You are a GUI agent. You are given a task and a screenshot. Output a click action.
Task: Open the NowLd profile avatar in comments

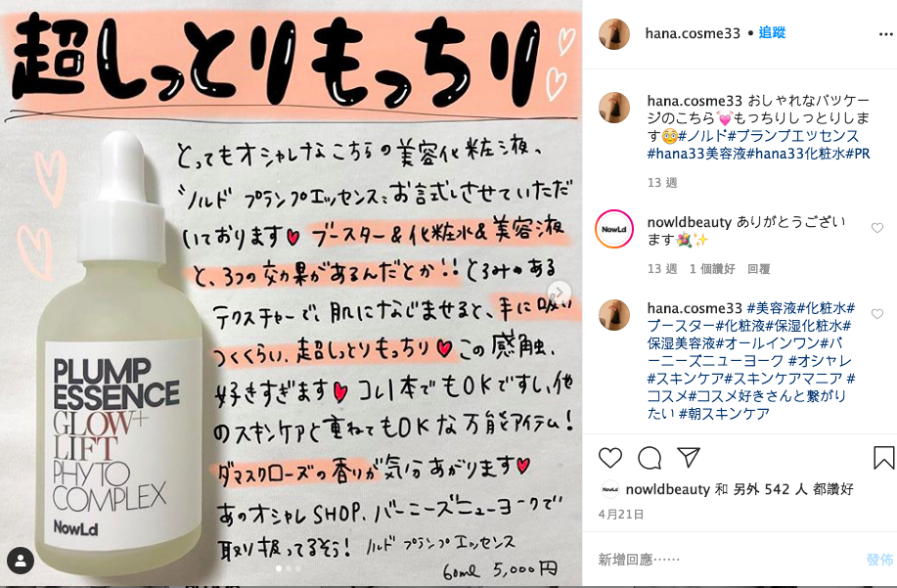(x=614, y=229)
